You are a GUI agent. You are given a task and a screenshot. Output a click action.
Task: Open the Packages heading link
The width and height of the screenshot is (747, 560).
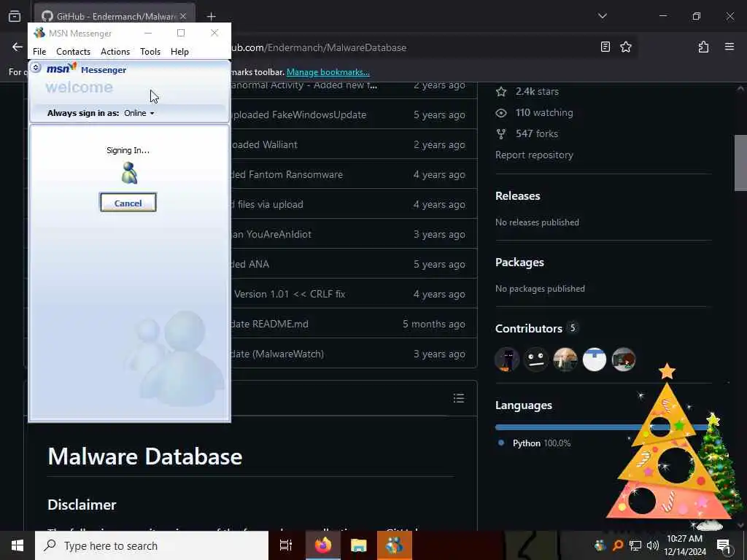tap(519, 262)
